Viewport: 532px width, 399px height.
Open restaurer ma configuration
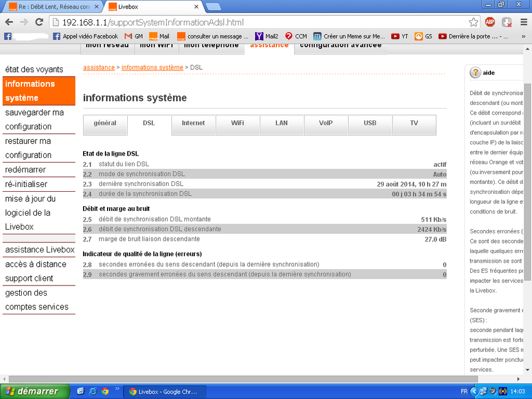coord(39,148)
